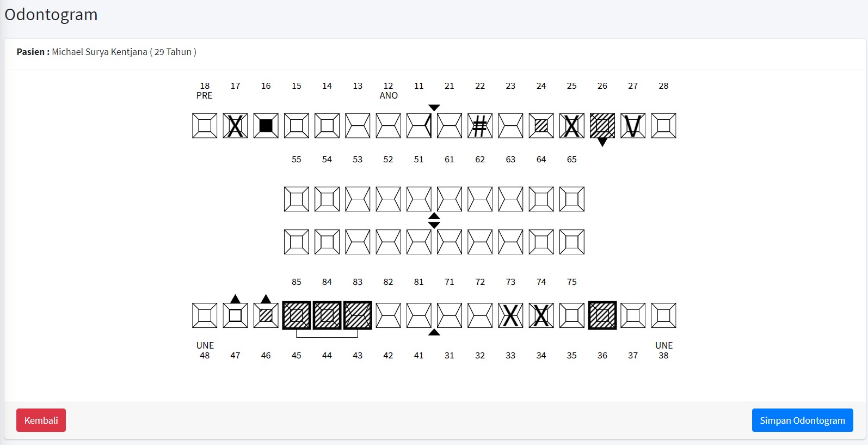The image size is (868, 445).
Task: Select the bold hatched tooth 36
Action: point(602,315)
